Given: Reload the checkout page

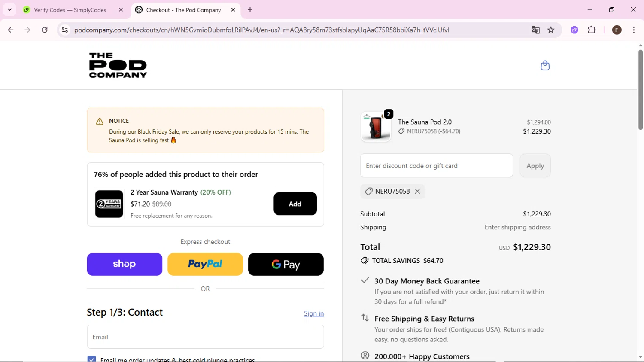Looking at the screenshot, I should click(x=45, y=30).
